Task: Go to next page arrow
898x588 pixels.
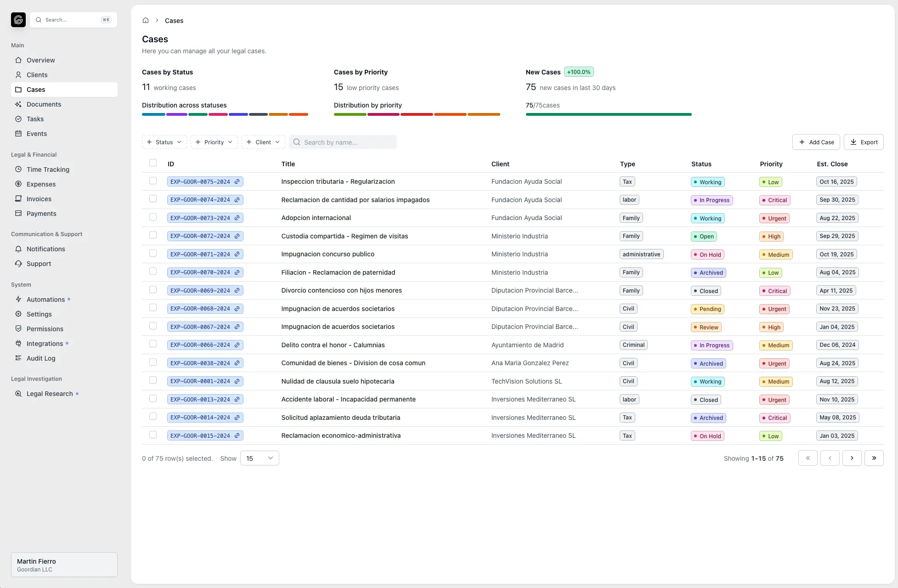Action: pos(852,458)
